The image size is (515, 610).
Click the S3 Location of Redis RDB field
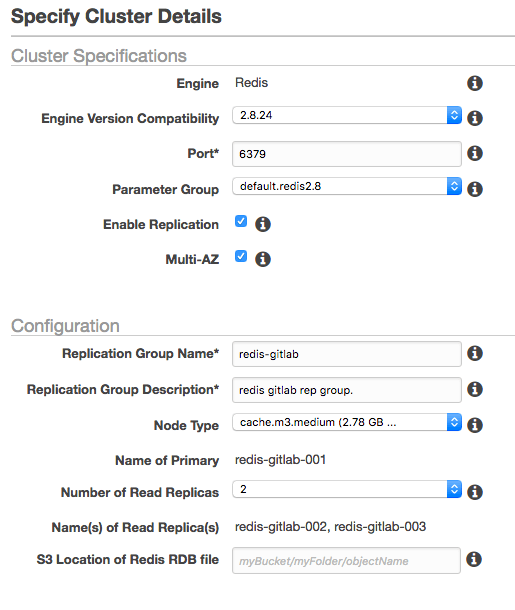347,561
